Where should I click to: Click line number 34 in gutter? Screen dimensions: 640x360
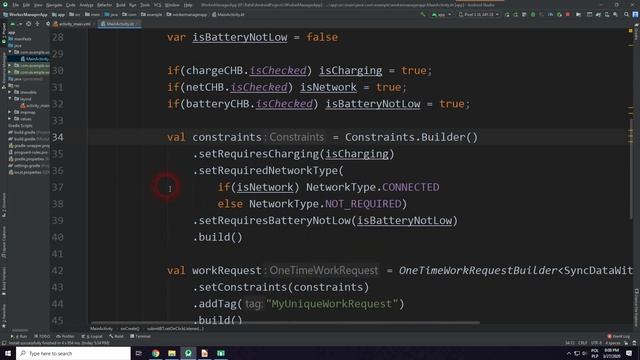click(x=58, y=137)
